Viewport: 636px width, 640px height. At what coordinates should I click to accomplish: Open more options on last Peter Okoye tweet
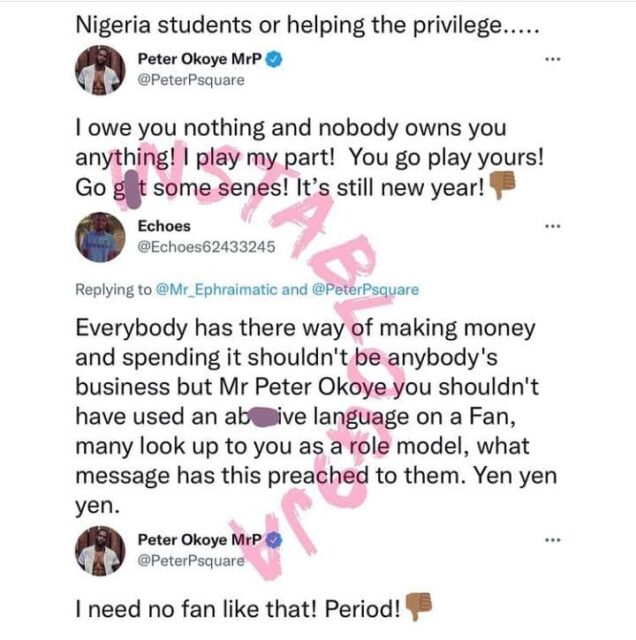point(553,540)
